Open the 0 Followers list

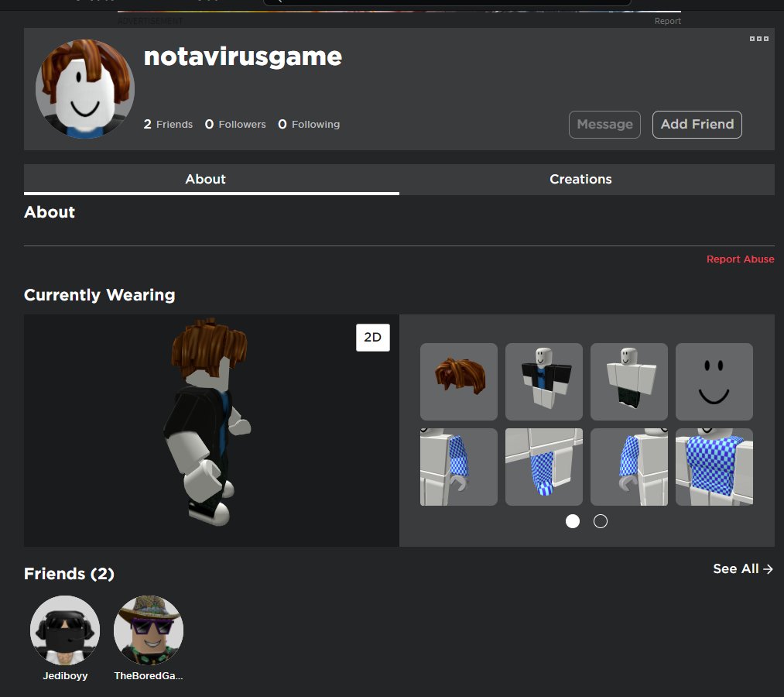235,124
